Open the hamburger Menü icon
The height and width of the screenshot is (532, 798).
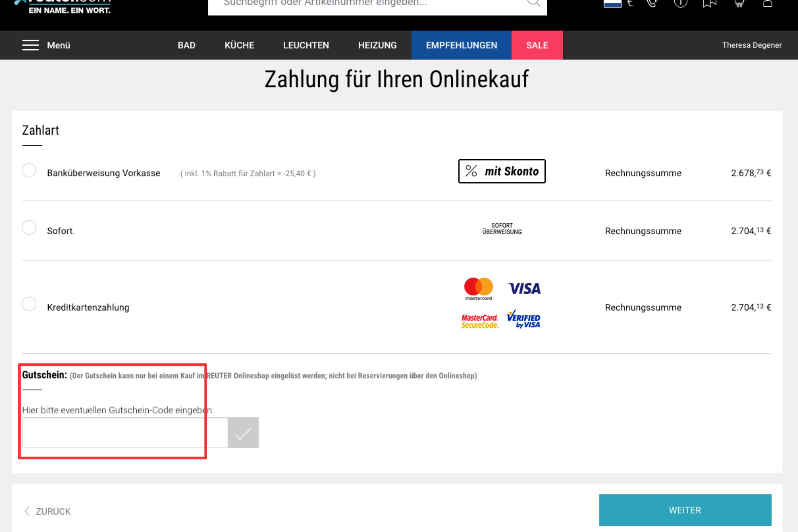click(x=31, y=45)
